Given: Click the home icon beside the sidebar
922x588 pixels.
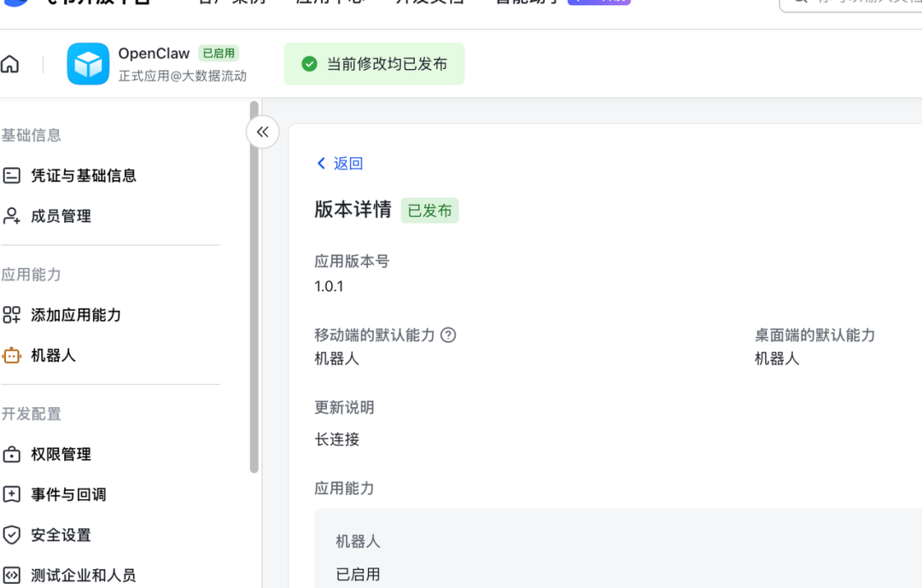Looking at the screenshot, I should pyautogui.click(x=9, y=65).
